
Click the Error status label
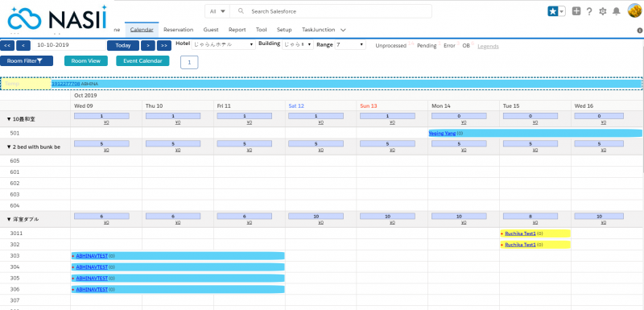(449, 46)
